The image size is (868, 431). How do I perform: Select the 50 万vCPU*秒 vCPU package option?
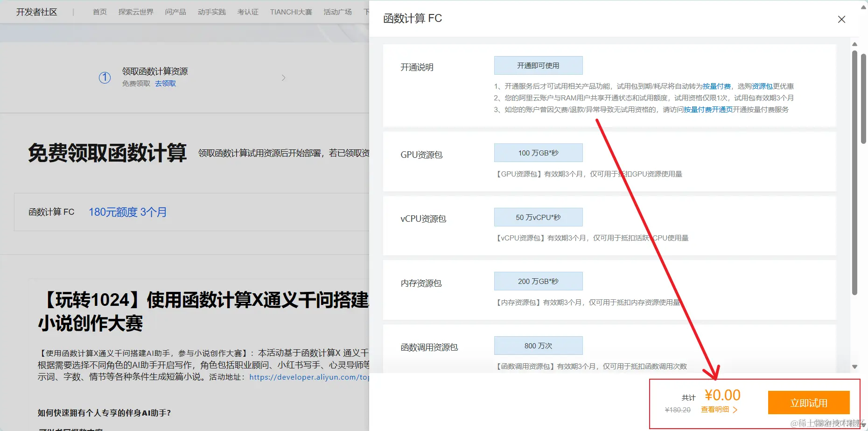pos(538,217)
